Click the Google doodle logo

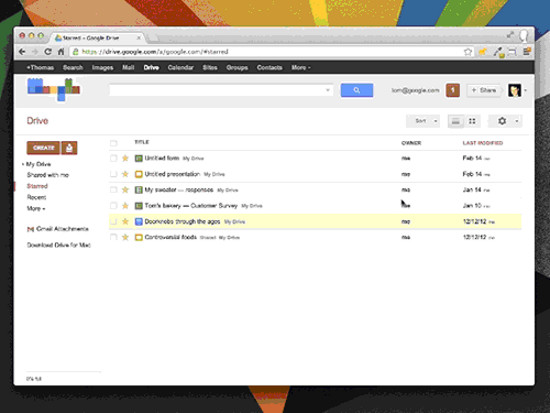coord(54,89)
